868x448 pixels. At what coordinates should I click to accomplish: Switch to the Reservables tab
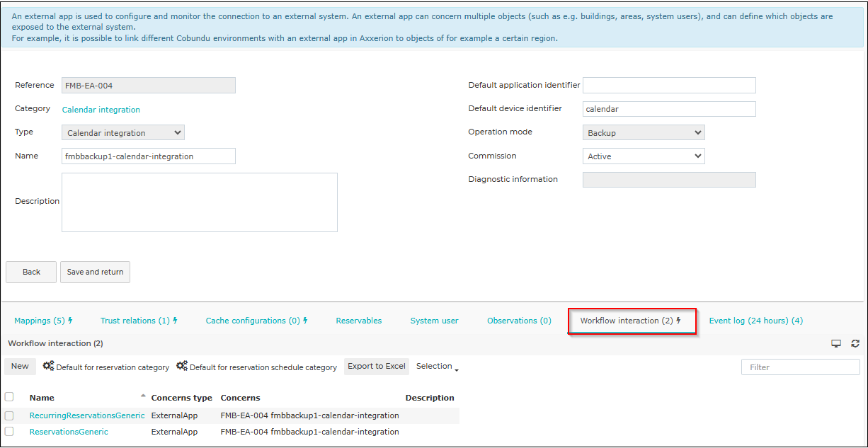[359, 321]
